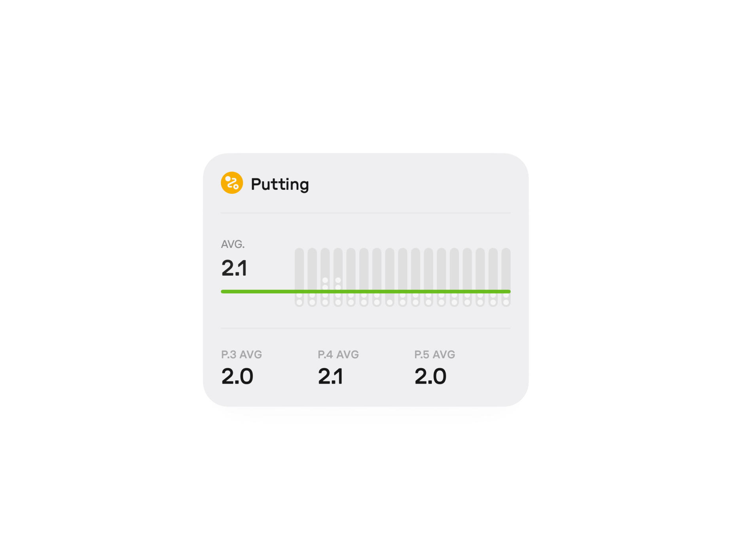Open the P.3 AVG stat
This screenshot has width=730, height=560.
click(x=241, y=368)
